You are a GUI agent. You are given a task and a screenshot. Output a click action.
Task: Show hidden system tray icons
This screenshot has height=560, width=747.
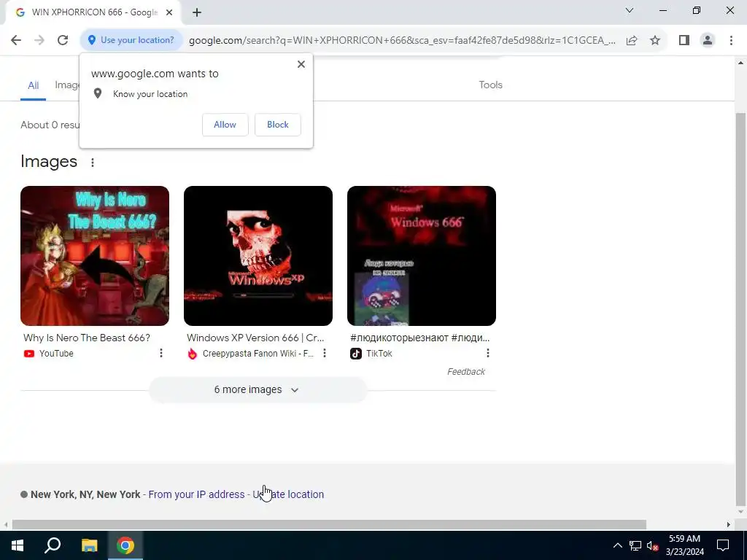[617, 545]
